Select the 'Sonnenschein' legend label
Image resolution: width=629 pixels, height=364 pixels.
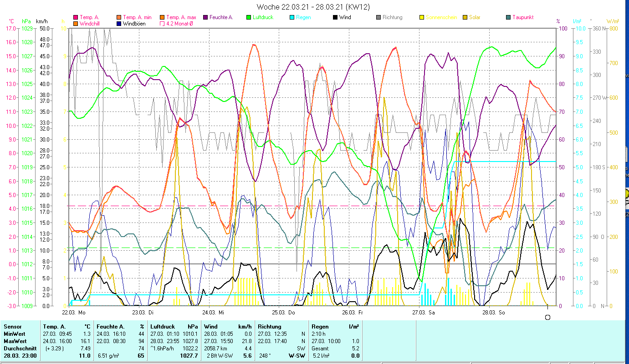[x=440, y=17]
